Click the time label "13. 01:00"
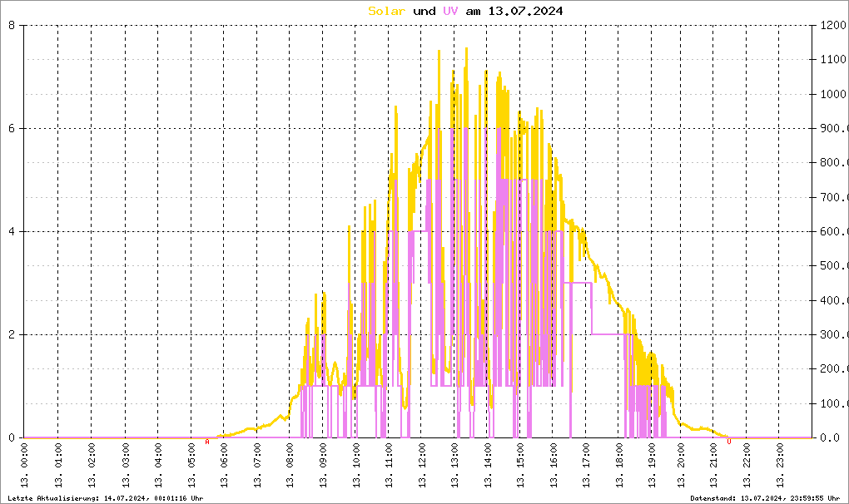This screenshot has width=849, height=504. 58,465
